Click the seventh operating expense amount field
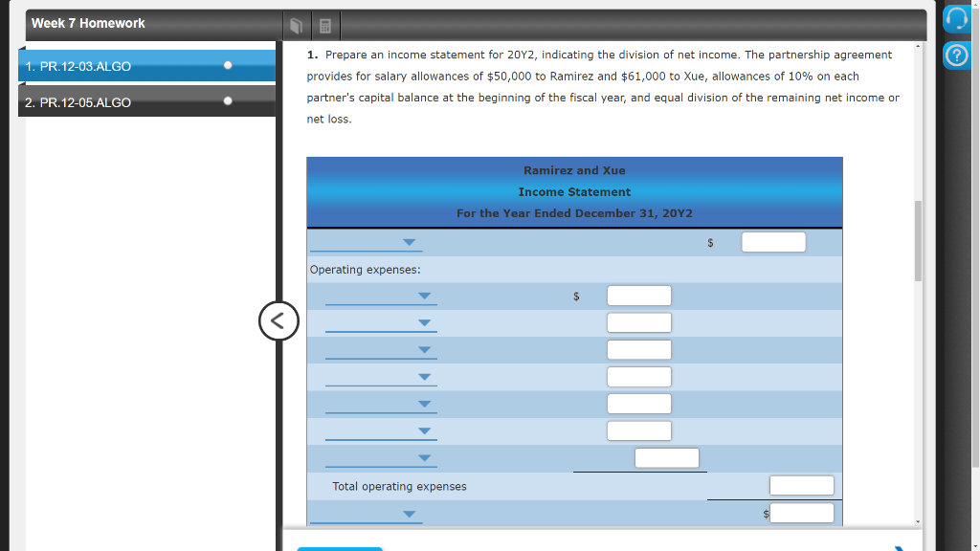This screenshot has width=980, height=551. pyautogui.click(x=667, y=458)
